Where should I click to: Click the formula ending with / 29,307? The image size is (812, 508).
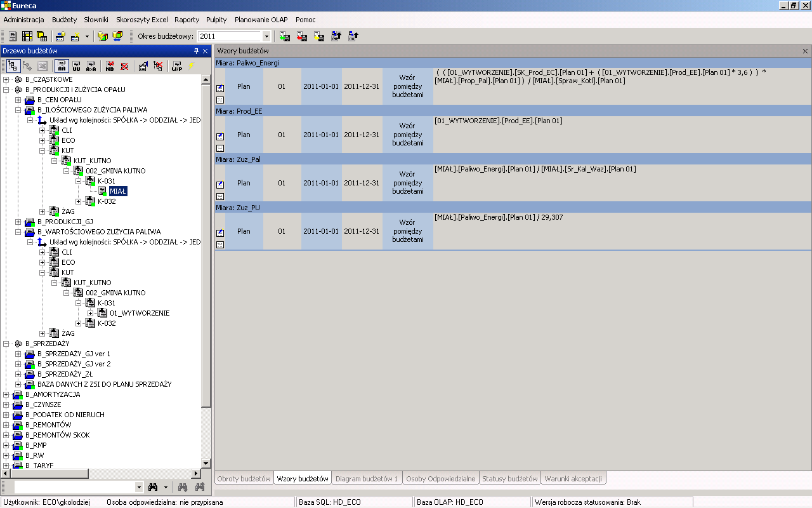tap(499, 217)
